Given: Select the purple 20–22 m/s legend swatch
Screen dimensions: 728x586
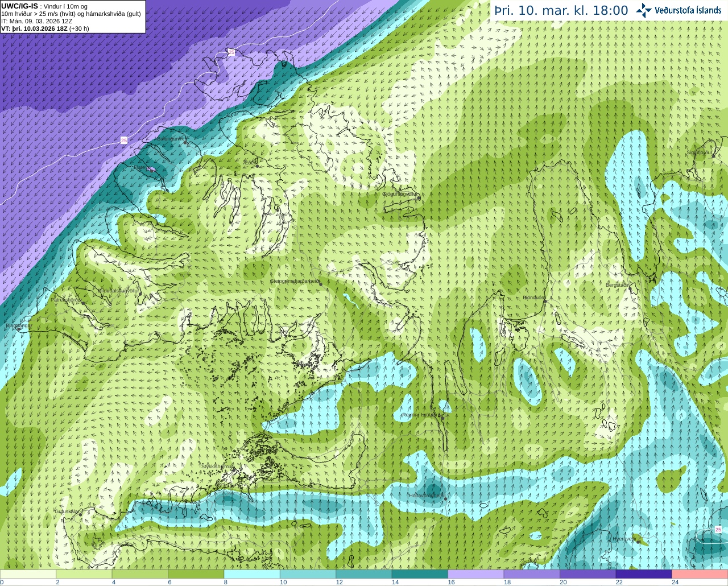Looking at the screenshot, I should click(588, 574).
